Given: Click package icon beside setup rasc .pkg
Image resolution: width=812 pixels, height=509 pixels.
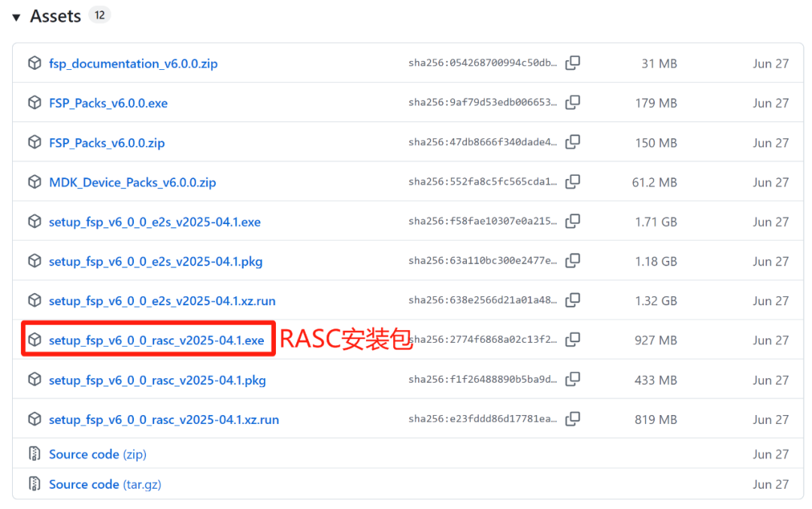Looking at the screenshot, I should coord(35,380).
